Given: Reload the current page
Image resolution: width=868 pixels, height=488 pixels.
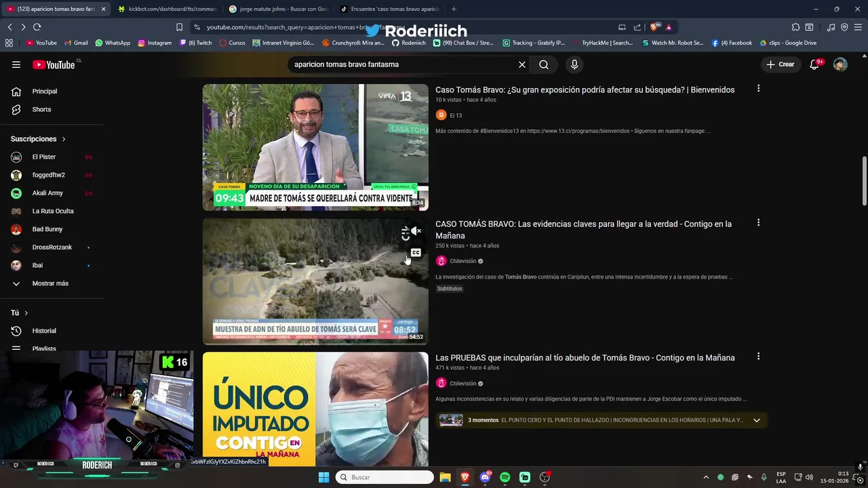Looking at the screenshot, I should [37, 27].
